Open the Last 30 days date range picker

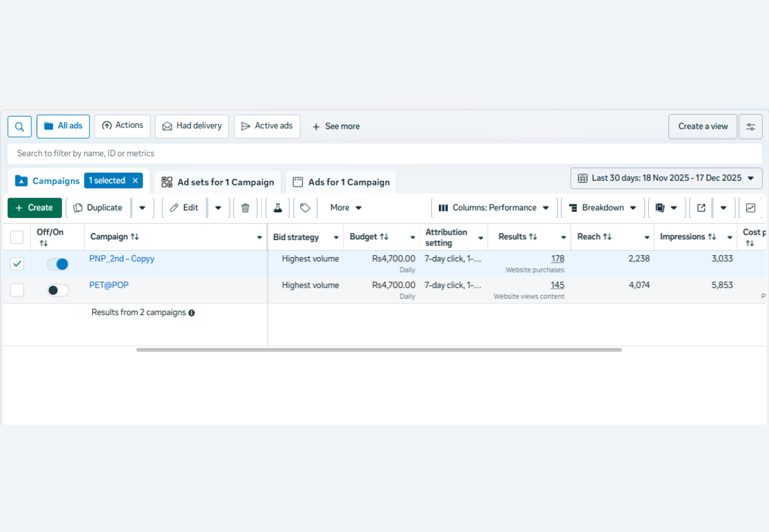point(666,178)
